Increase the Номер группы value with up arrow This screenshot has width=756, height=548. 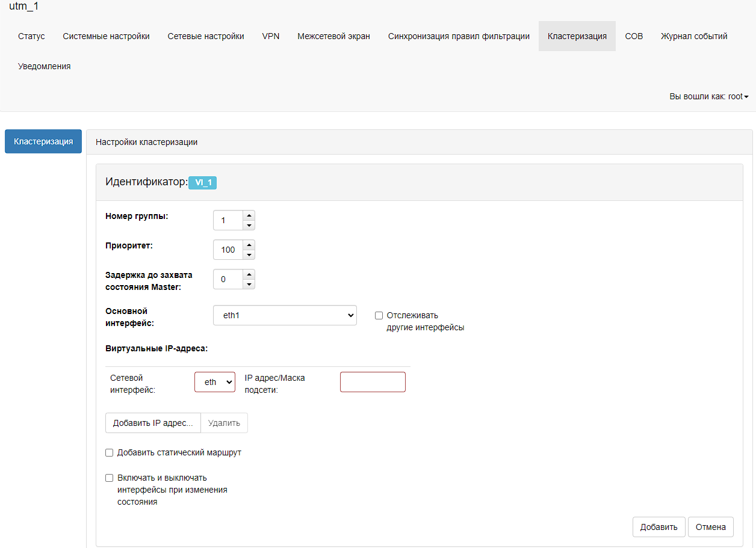(249, 215)
